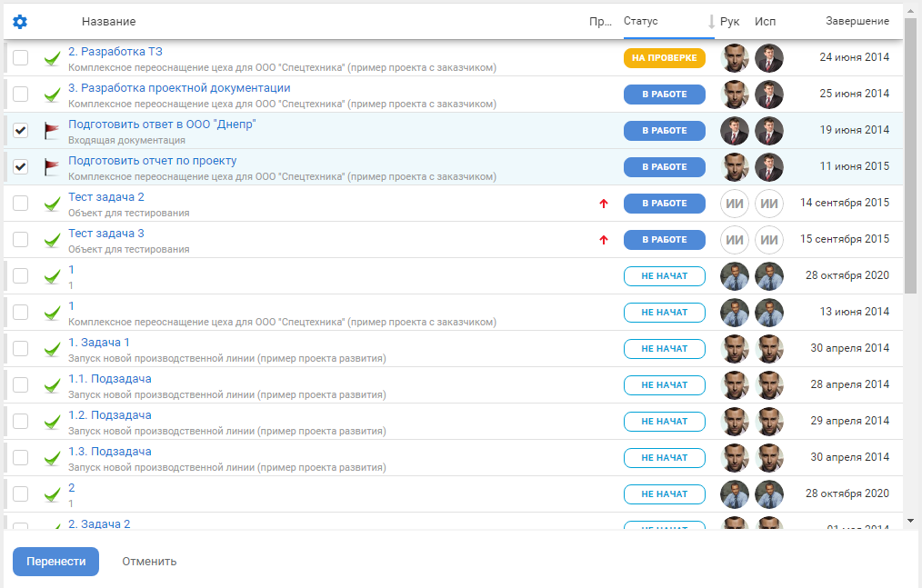This screenshot has height=588, width=922.
Task: Open task link "3. Разработка проектной документации"
Action: point(179,88)
